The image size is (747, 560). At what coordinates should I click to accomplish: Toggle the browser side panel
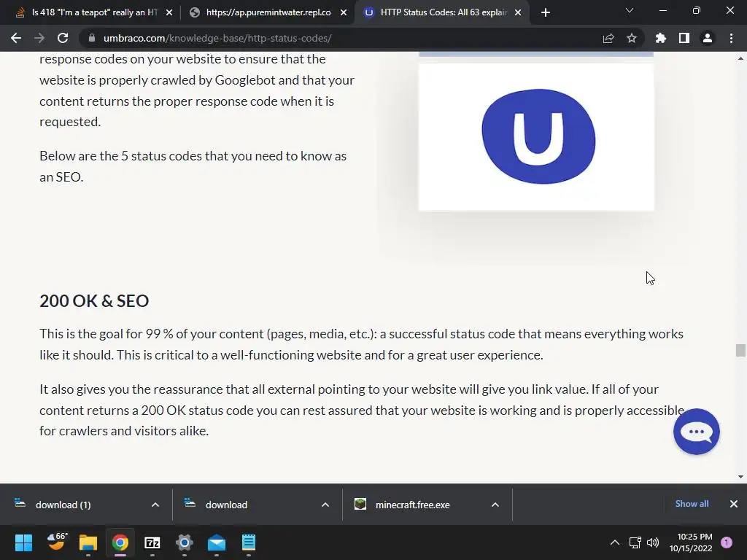tap(684, 38)
